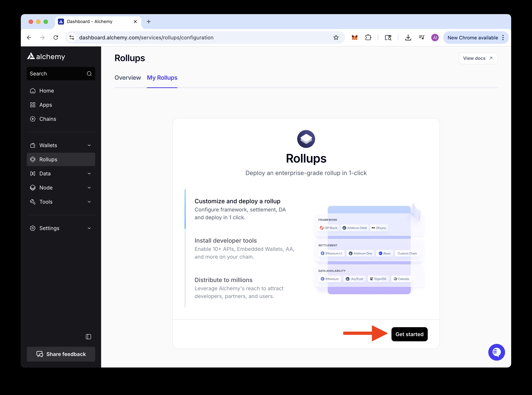Expand the Tools menu
The image size is (532, 395).
61,202
